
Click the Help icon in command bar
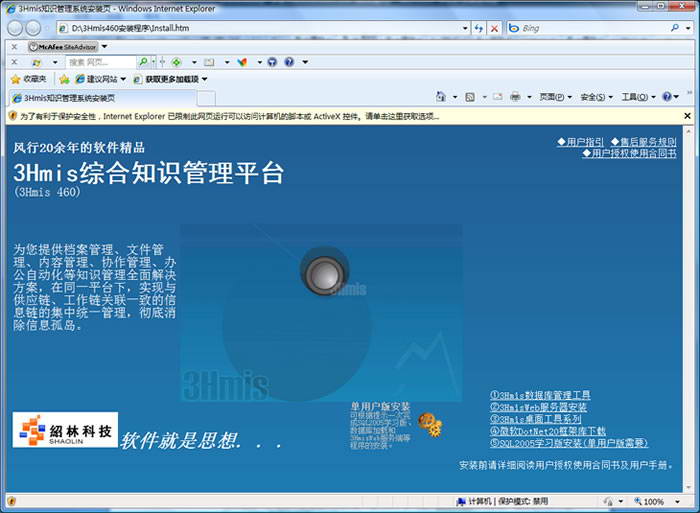click(x=667, y=96)
